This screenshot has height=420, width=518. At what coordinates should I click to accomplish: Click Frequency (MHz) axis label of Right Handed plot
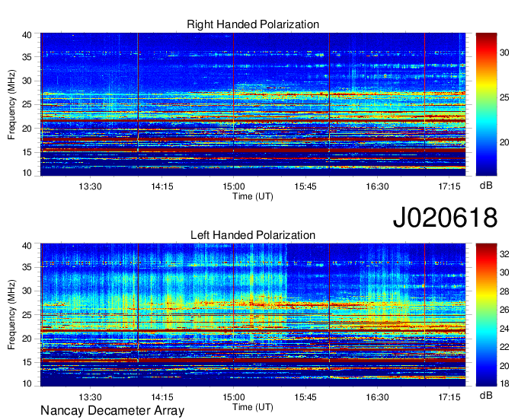[11, 104]
